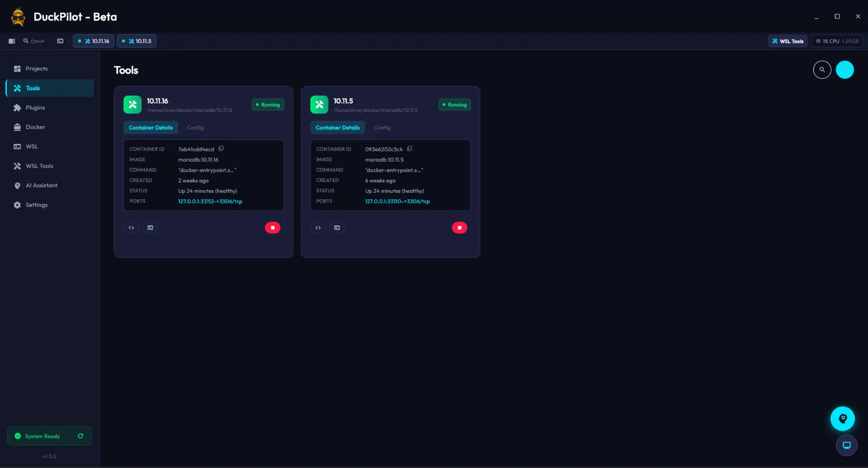
Task: Select Container Details tab on 10.11.16 card
Action: [151, 128]
